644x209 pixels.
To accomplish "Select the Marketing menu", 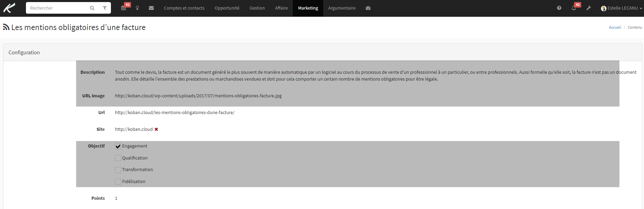I will point(308,8).
